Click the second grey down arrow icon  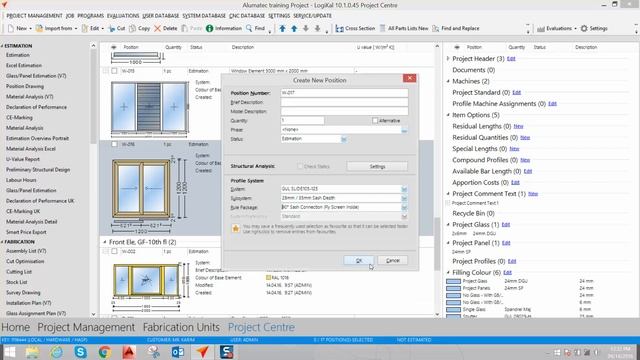[x=318, y=28]
